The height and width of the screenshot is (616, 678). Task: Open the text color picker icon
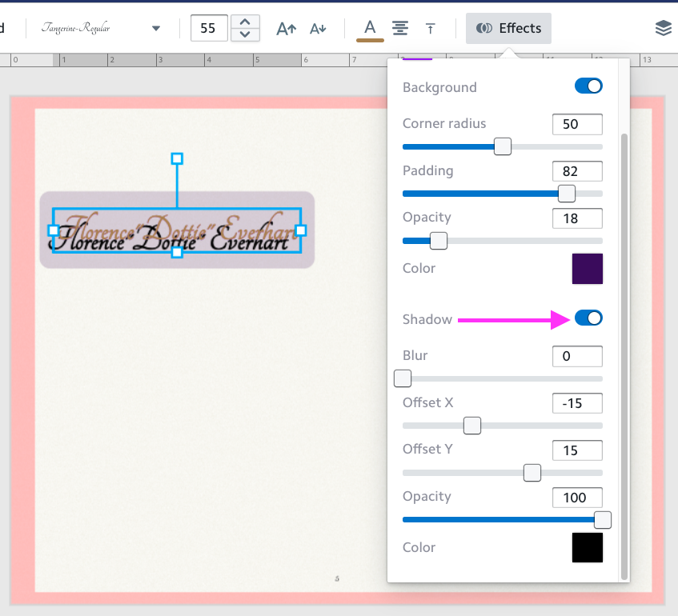370,28
